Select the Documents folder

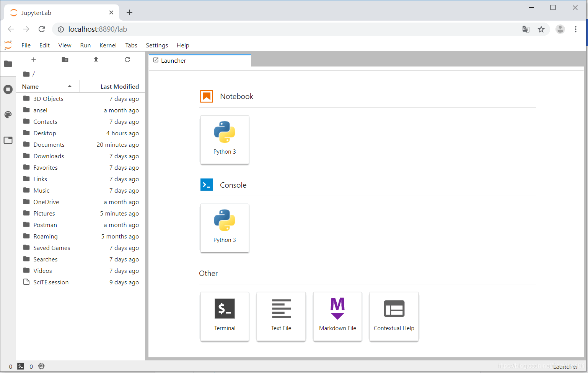tap(81, 144)
